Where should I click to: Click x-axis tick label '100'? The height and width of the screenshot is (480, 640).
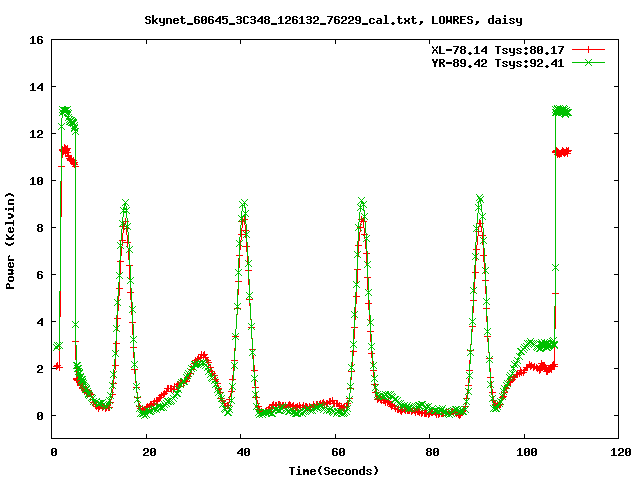click(527, 452)
